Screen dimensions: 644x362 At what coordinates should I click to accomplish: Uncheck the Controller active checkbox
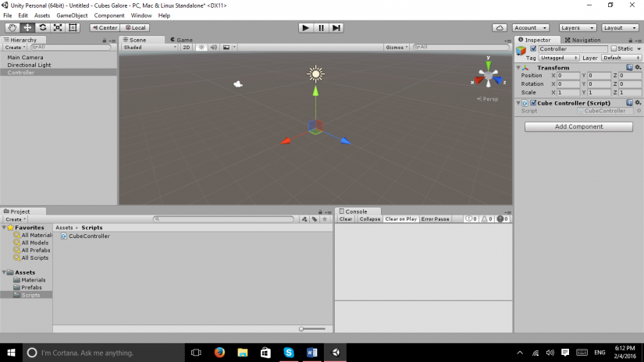click(x=533, y=48)
